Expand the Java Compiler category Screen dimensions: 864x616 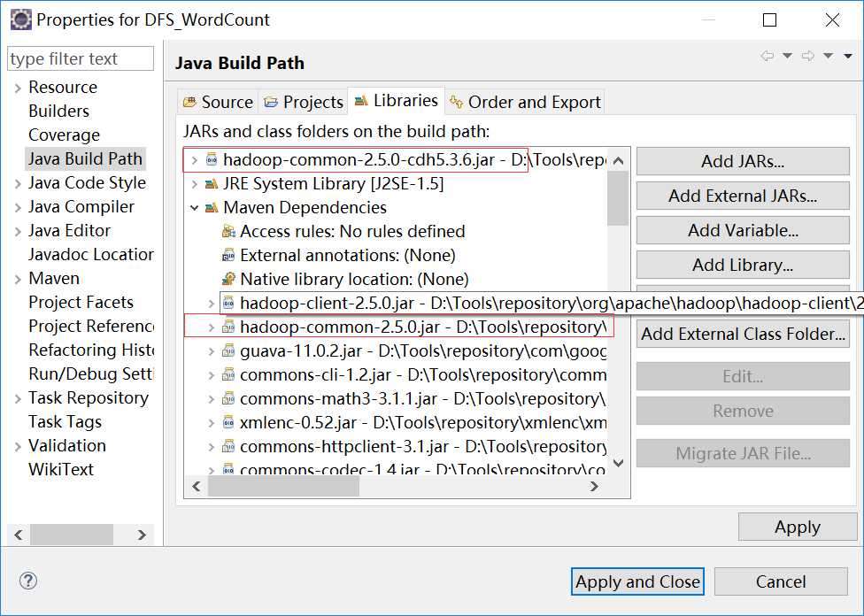click(18, 207)
